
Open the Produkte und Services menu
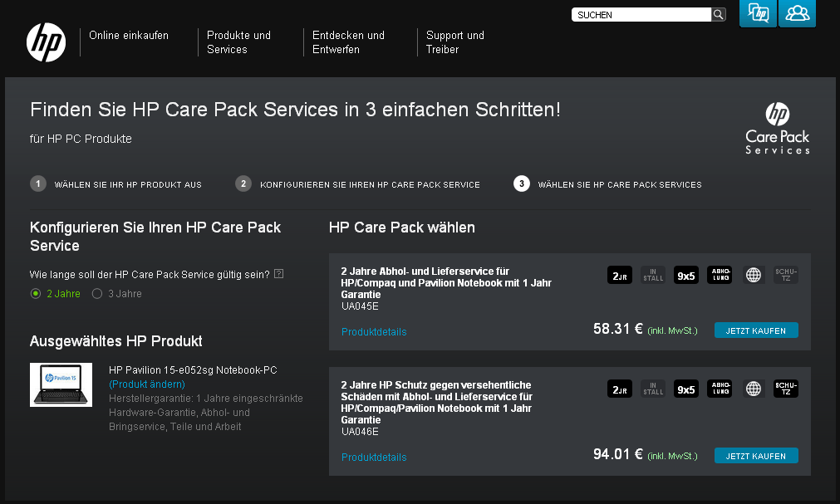pos(238,42)
